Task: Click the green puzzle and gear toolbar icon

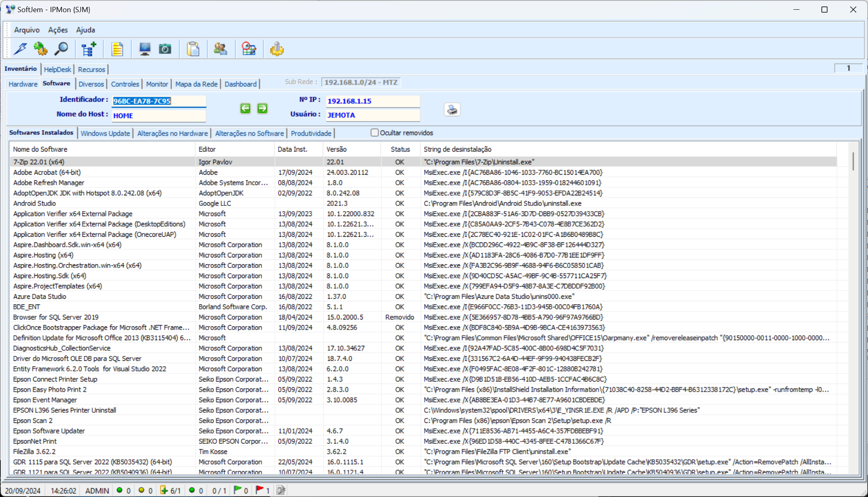Action: click(41, 49)
